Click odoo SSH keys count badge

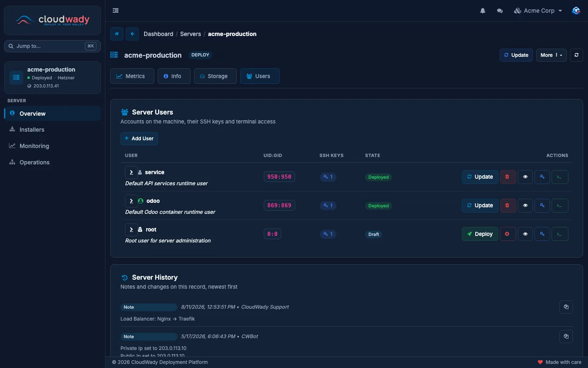[x=328, y=206]
